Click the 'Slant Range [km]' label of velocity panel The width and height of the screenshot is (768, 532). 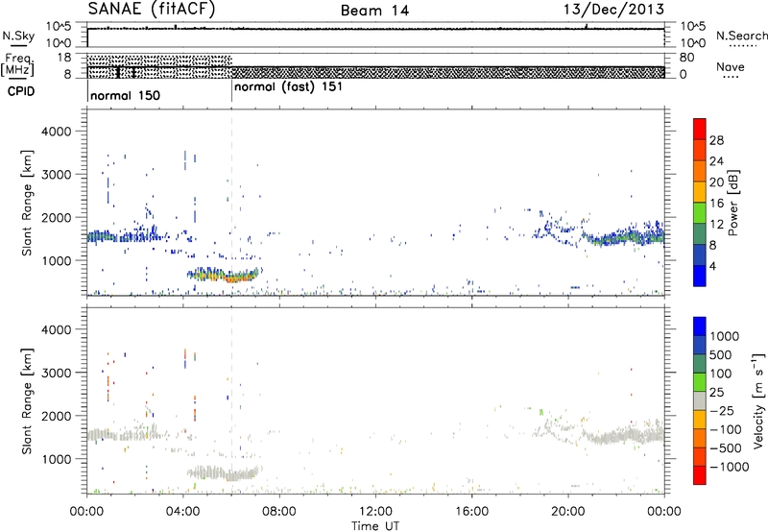pos(27,401)
